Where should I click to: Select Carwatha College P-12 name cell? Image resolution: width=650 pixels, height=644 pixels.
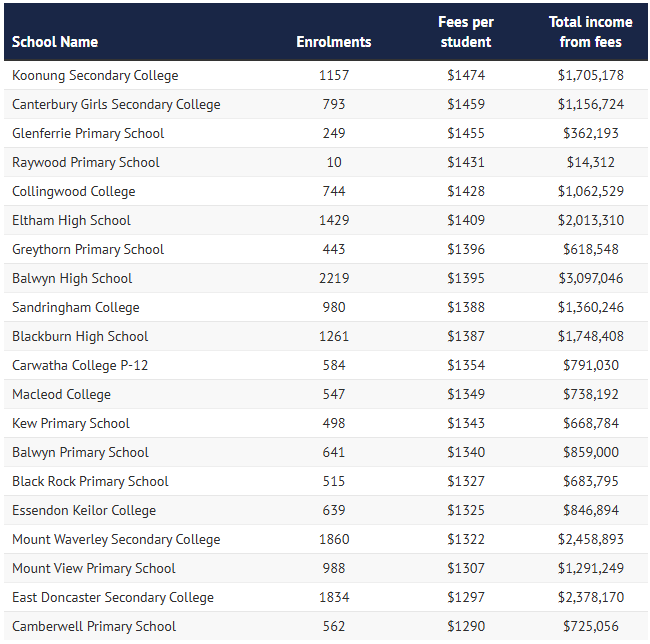80,365
